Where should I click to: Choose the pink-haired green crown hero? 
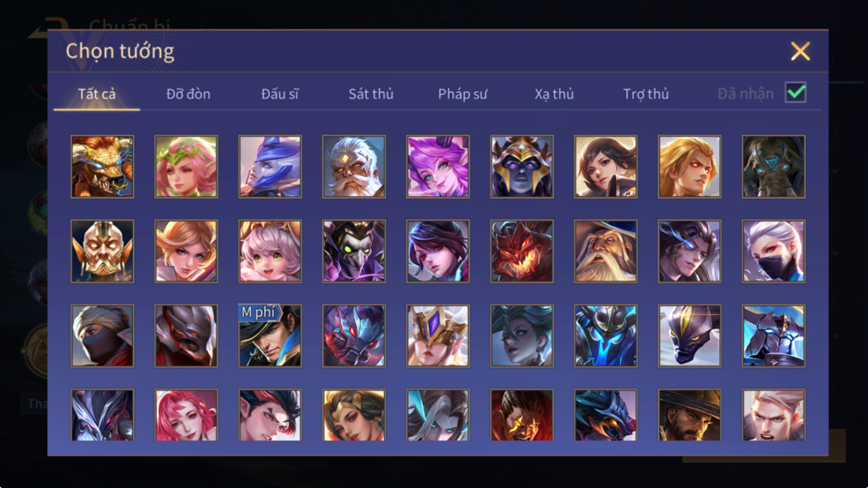186,166
